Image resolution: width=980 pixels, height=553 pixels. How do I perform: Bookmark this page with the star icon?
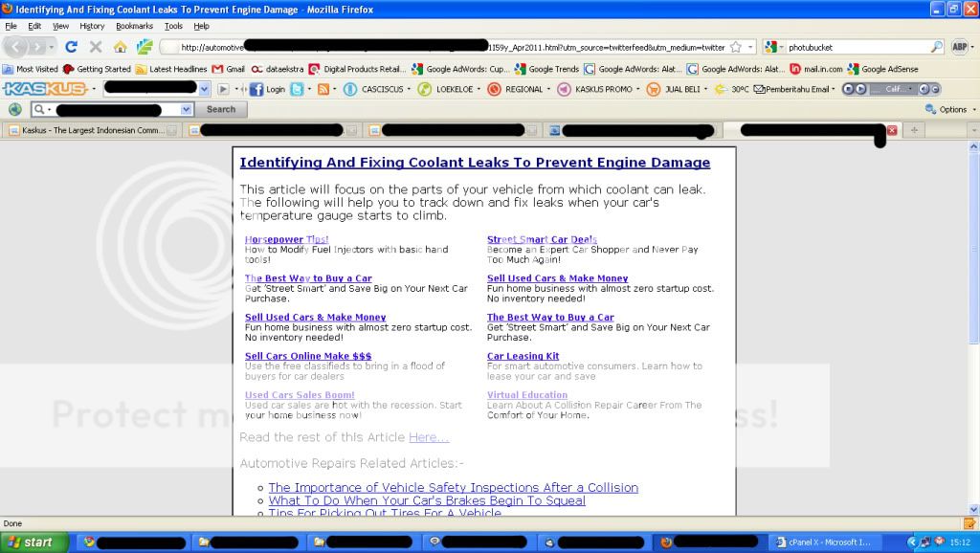tap(736, 47)
